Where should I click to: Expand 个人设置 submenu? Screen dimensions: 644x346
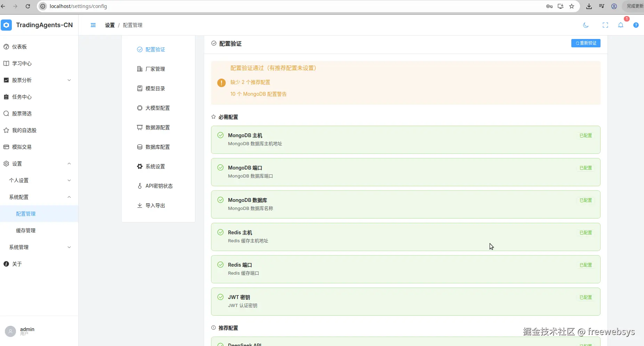pyautogui.click(x=39, y=180)
